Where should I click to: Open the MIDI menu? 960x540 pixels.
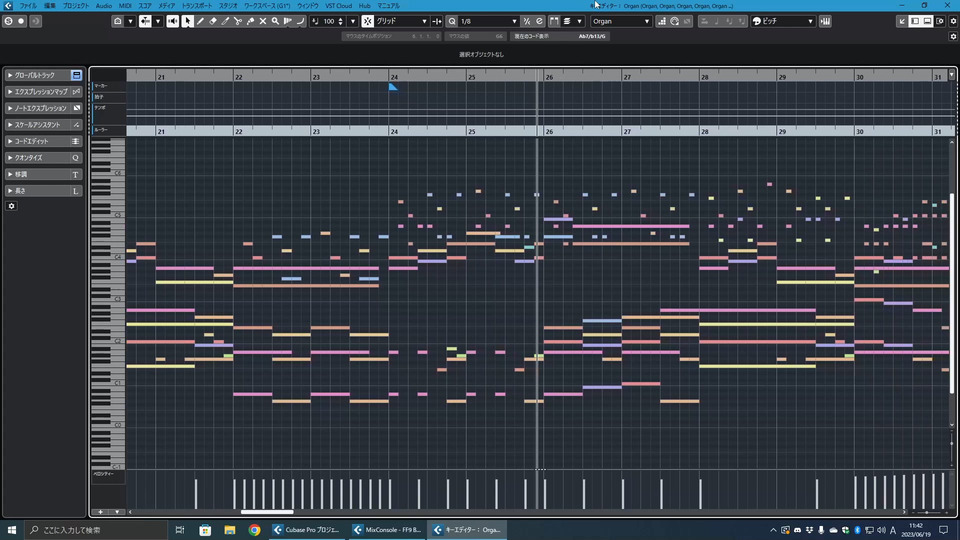125,6
